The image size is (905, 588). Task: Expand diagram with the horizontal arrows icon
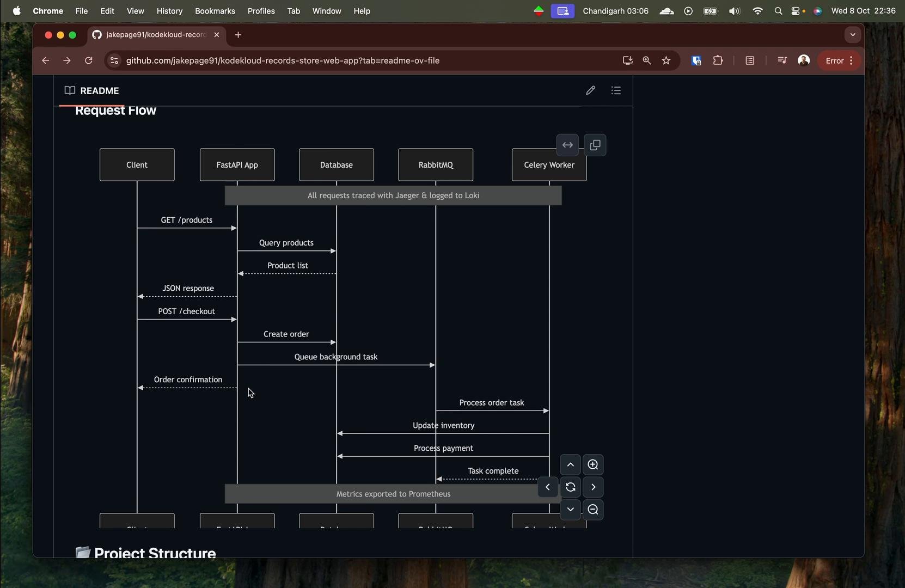click(x=567, y=145)
